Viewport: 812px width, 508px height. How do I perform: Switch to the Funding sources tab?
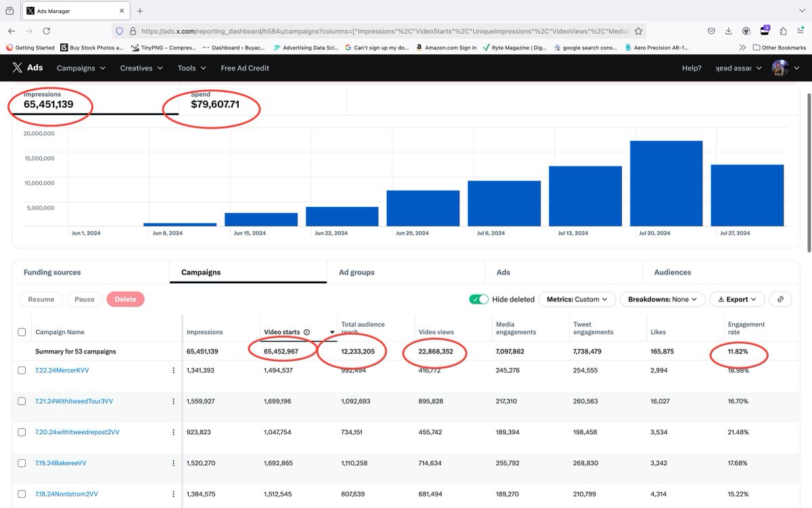click(x=91, y=272)
